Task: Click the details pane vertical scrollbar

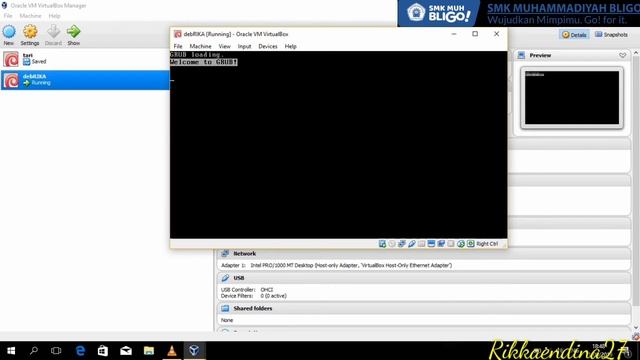Action: (636, 181)
